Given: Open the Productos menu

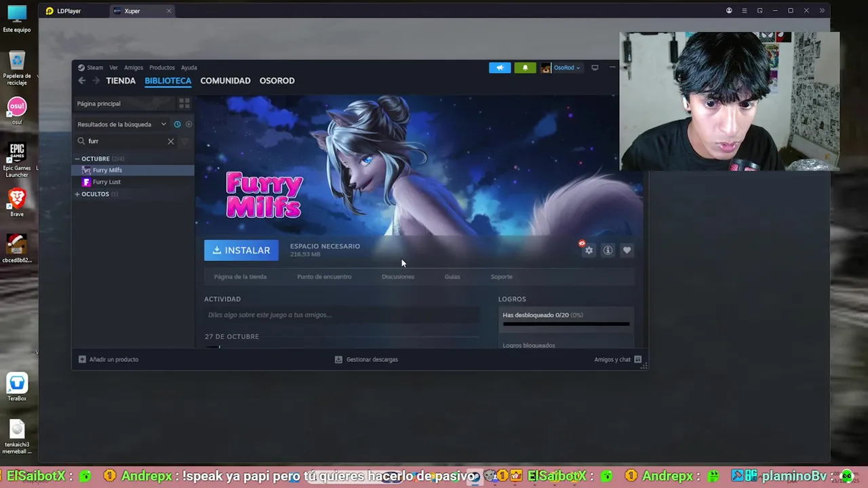Looking at the screenshot, I should point(162,68).
